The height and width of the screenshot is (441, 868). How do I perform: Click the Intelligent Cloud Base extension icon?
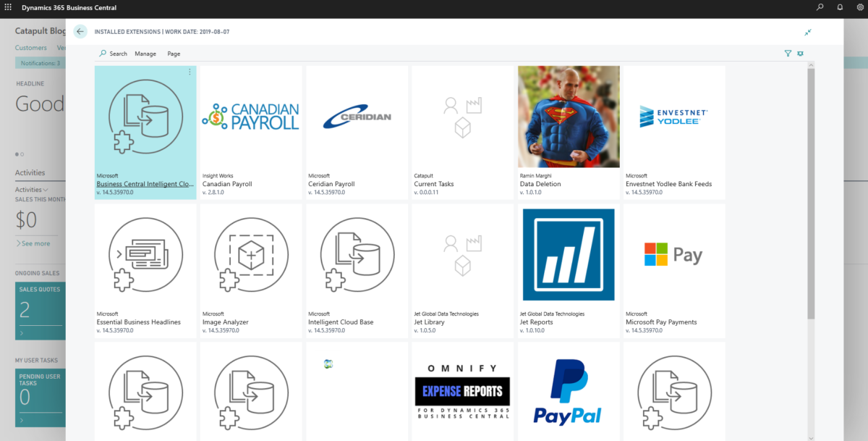point(357,255)
